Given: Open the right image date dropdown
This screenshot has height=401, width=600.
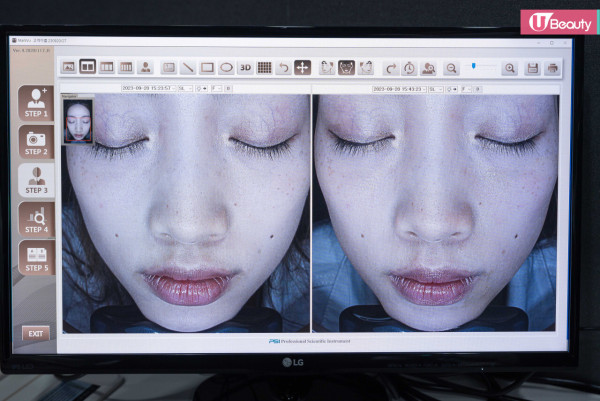Looking at the screenshot, I should (398, 88).
